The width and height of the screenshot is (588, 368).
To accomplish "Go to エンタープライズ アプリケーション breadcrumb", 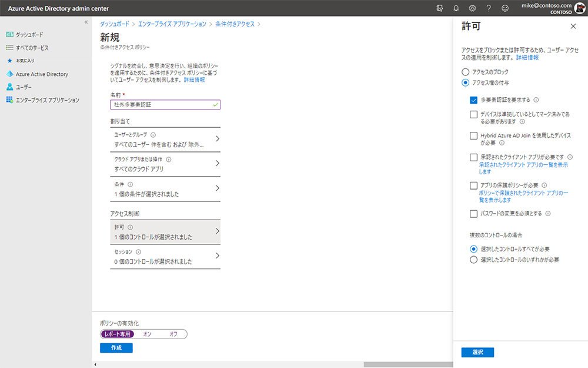I will [172, 24].
